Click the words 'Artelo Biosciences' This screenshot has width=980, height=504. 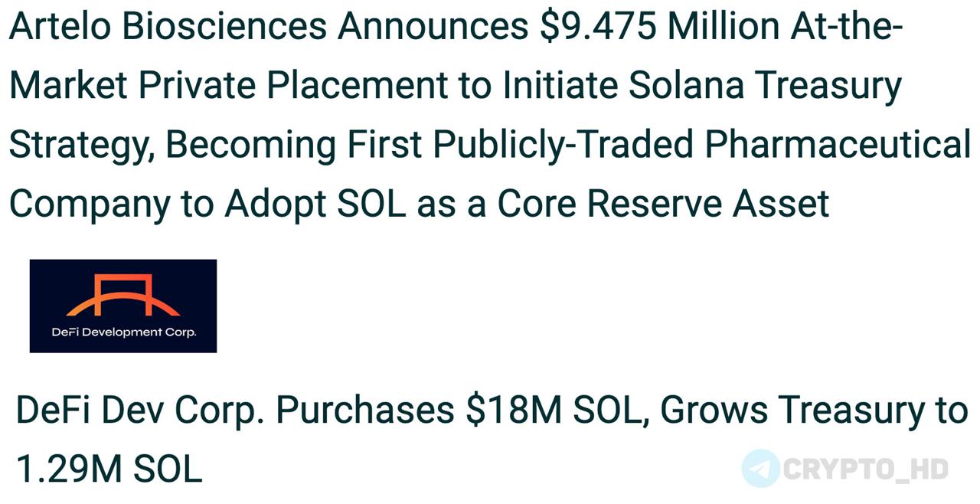[x=168, y=28]
